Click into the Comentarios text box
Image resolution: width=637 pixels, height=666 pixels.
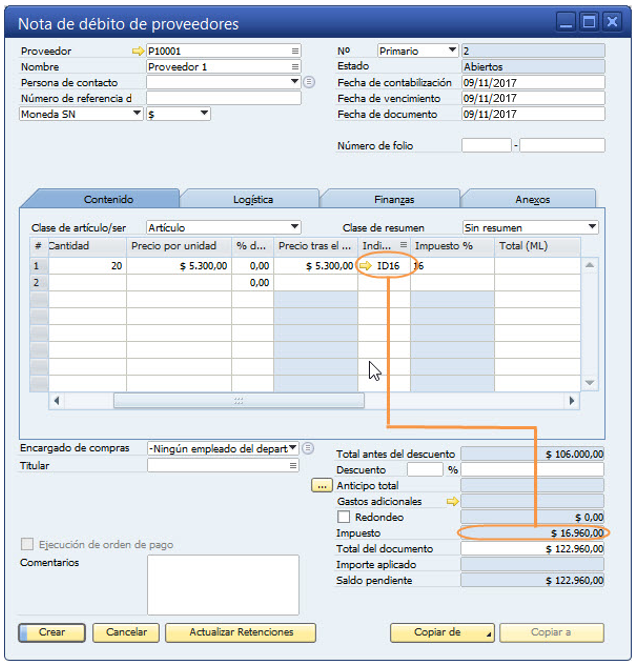pos(222,585)
